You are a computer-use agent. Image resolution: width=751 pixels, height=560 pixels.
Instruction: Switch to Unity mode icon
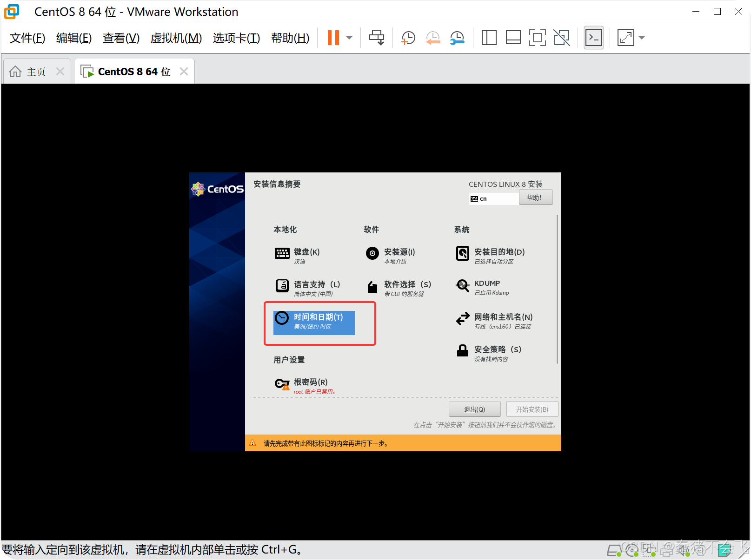point(562,38)
